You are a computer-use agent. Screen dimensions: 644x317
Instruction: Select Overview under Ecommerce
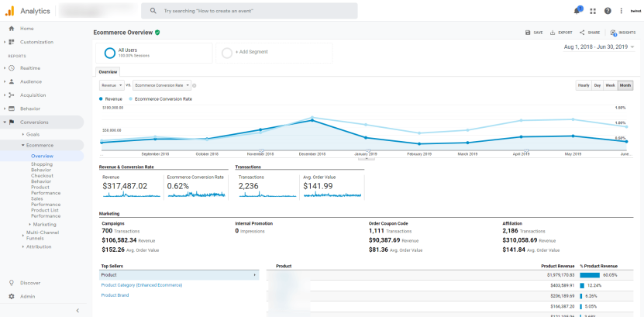[x=42, y=156]
